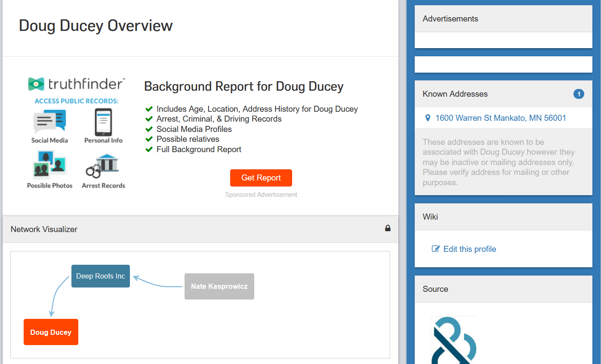This screenshot has height=364, width=601.
Task: Click the Sponsored Advertisement label
Action: [261, 195]
